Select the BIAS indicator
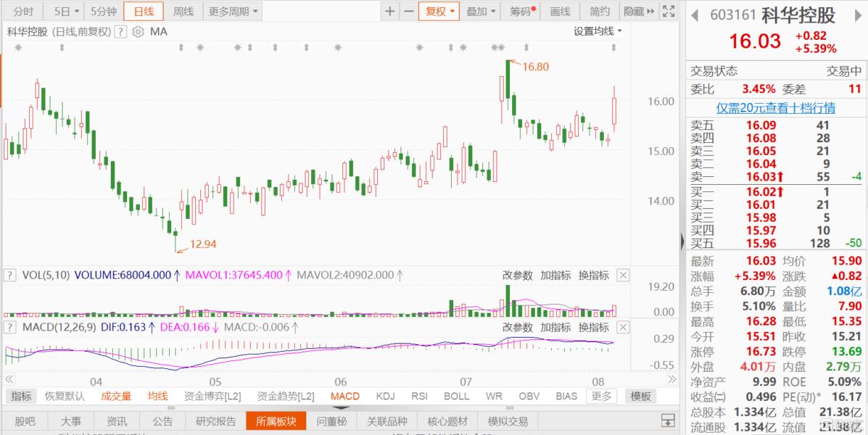 pos(566,397)
